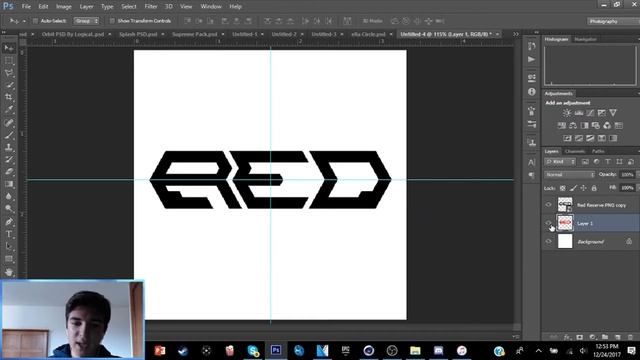Open the Window menu

coord(211,7)
